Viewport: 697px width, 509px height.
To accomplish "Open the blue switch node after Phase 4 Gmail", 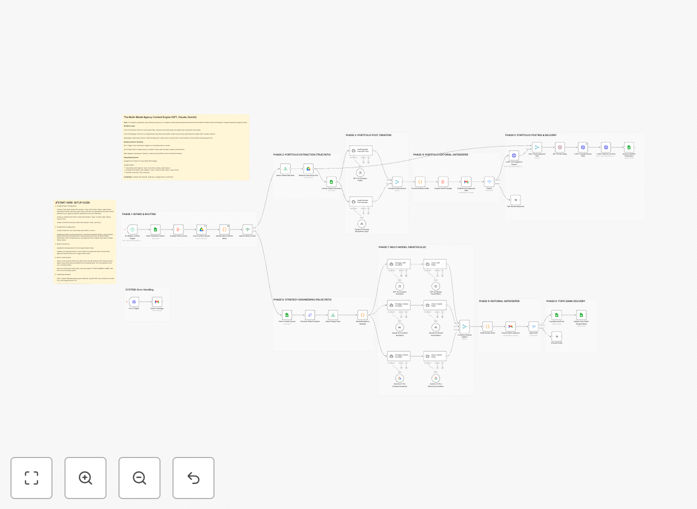I will click(489, 181).
